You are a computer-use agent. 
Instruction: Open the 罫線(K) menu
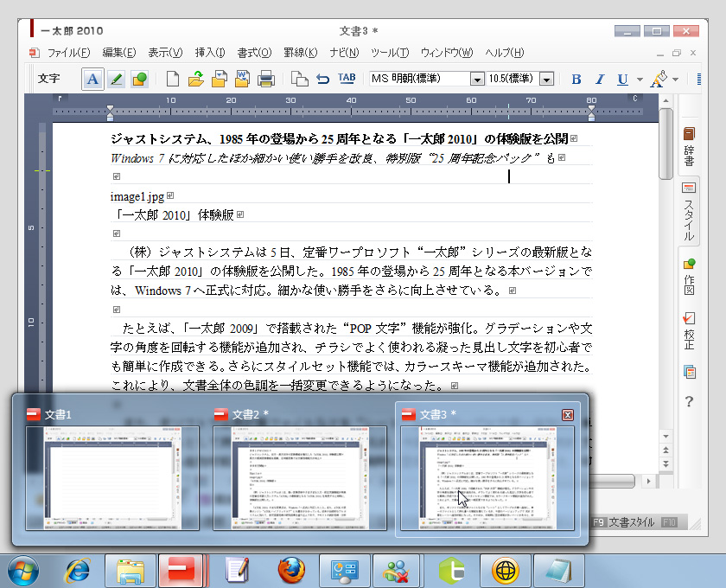(x=301, y=53)
